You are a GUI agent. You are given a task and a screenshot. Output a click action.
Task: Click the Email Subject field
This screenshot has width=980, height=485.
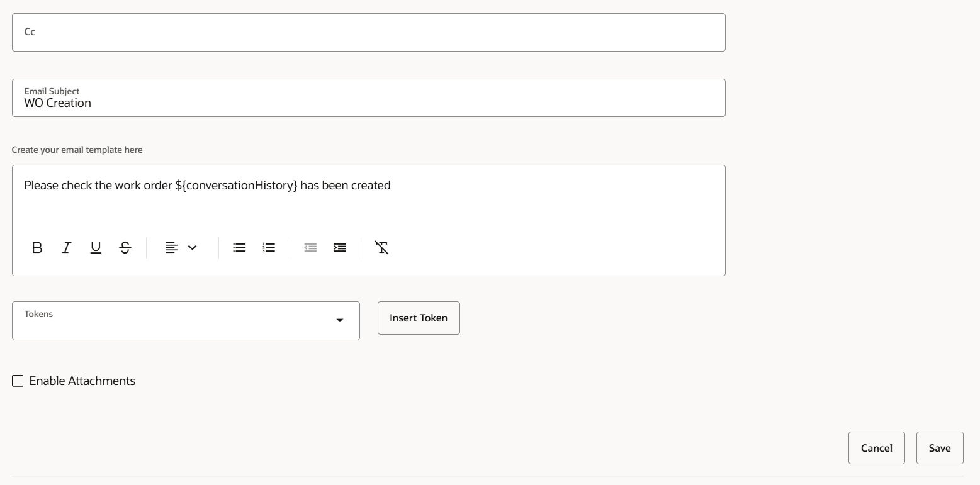click(x=369, y=98)
